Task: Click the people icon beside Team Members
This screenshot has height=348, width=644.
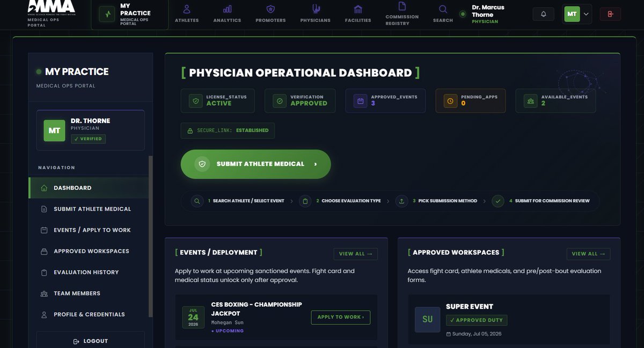Action: 44,293
